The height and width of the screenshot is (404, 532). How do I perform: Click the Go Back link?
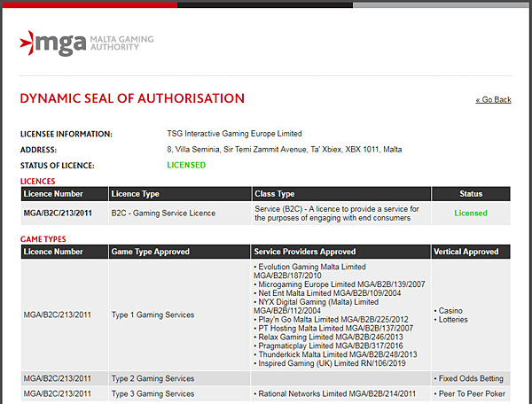493,100
